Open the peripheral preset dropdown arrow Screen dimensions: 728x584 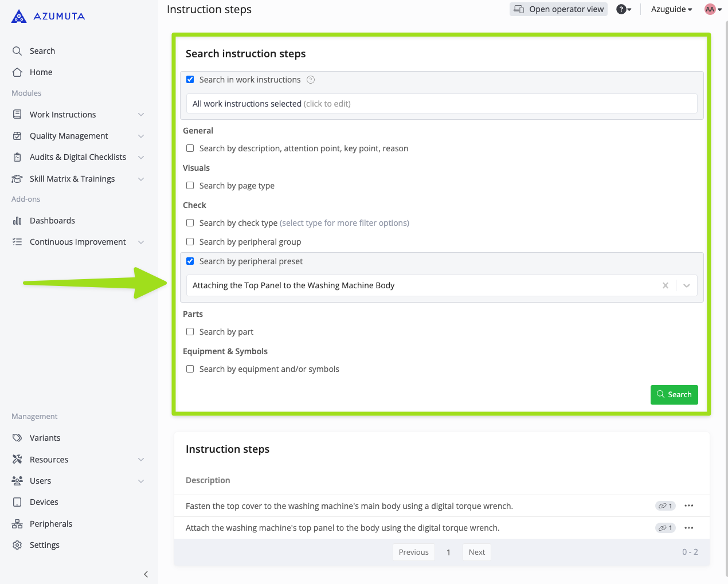point(686,285)
